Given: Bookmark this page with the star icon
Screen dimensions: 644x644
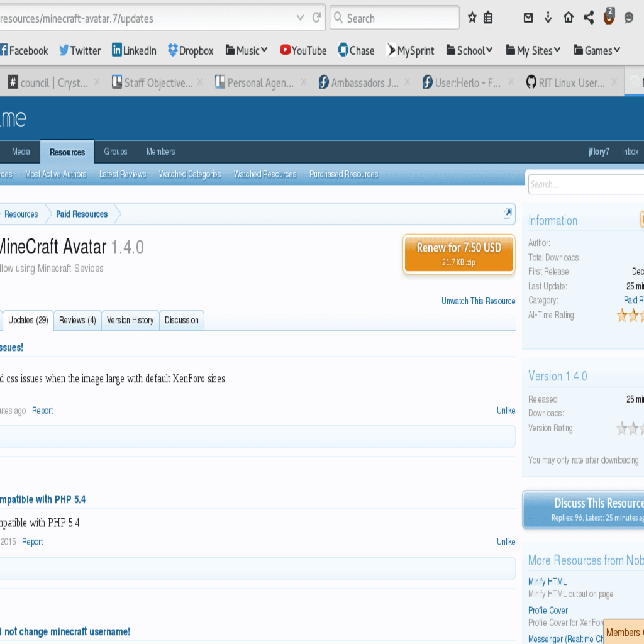Looking at the screenshot, I should 472,18.
